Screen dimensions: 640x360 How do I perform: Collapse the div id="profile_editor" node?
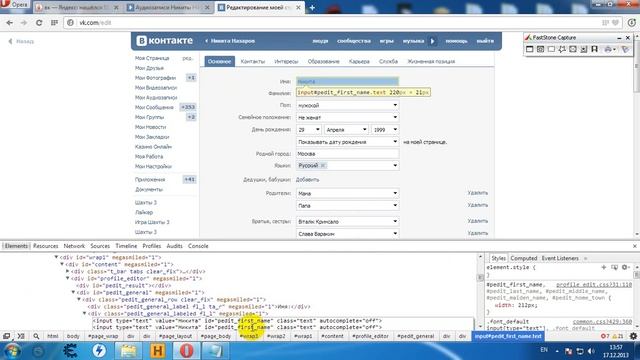coord(68,278)
